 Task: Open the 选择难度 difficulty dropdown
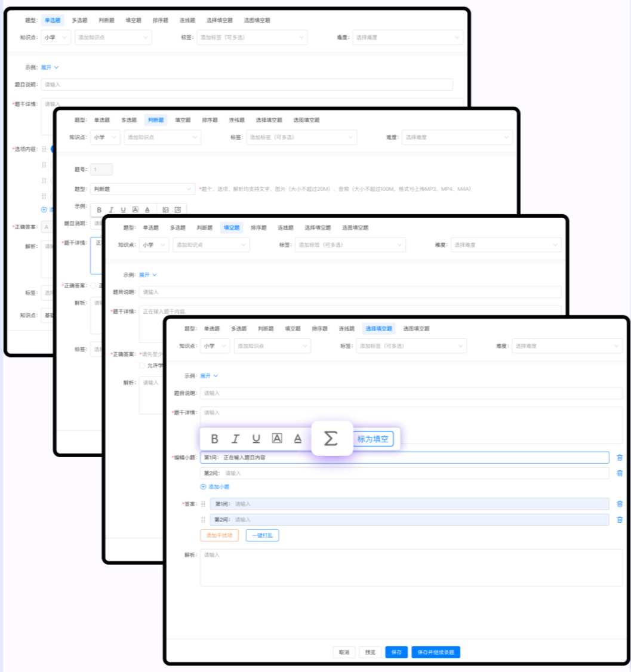[x=566, y=346]
